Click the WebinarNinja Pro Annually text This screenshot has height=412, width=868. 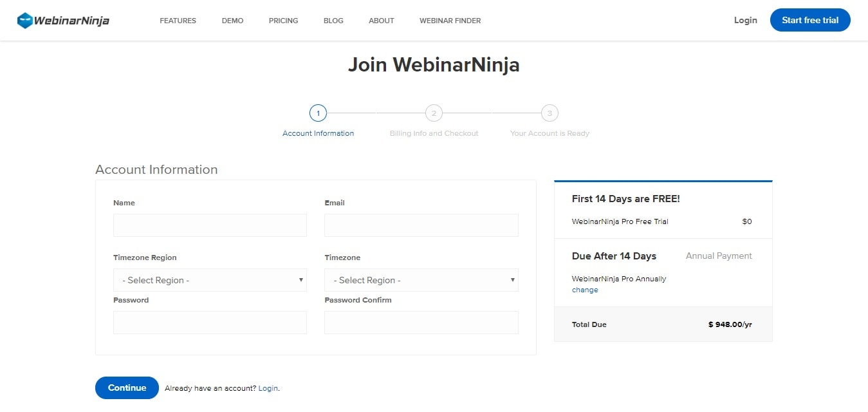(619, 279)
